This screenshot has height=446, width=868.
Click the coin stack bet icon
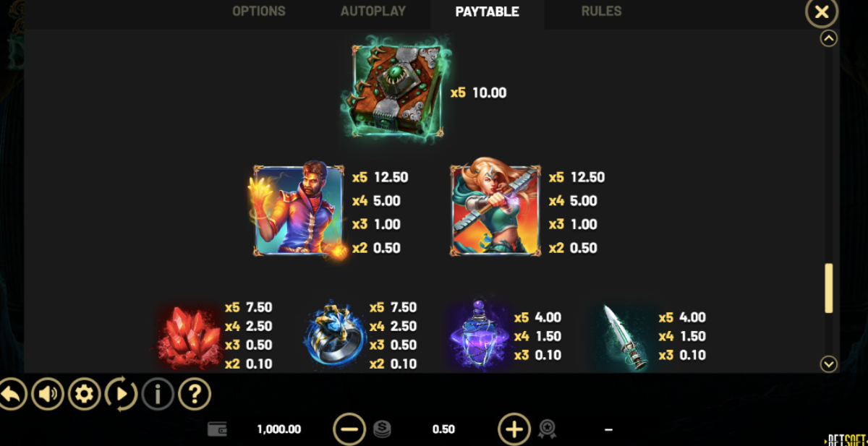382,429
